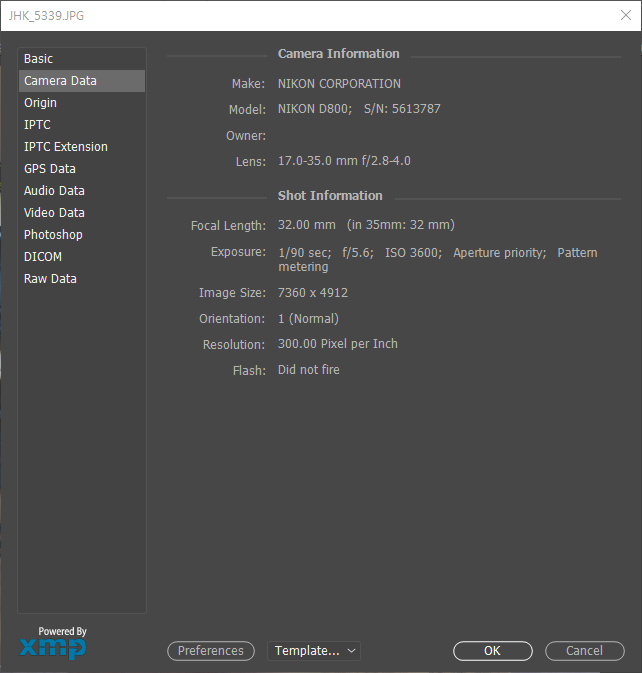Click the orientation value 1 (Normal)
642x673 pixels.
point(308,319)
